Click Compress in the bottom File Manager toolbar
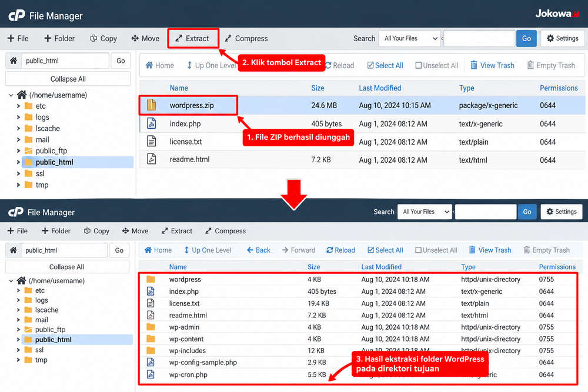 tap(225, 231)
